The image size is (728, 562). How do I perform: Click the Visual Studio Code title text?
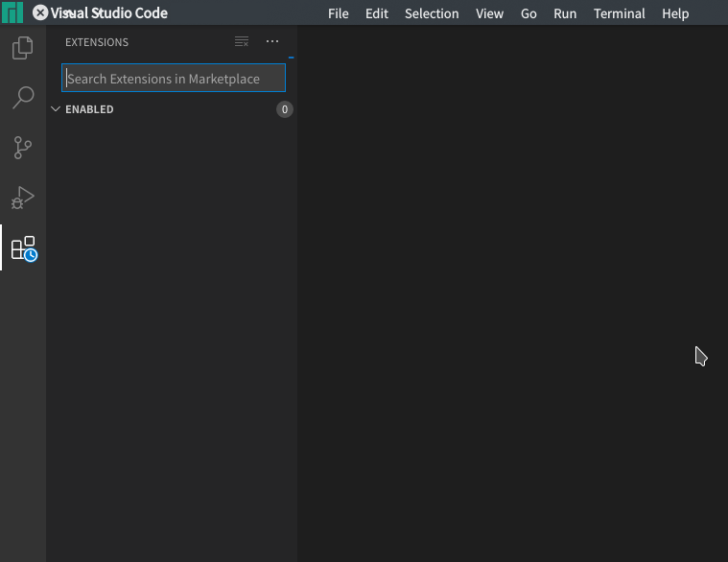pyautogui.click(x=109, y=13)
